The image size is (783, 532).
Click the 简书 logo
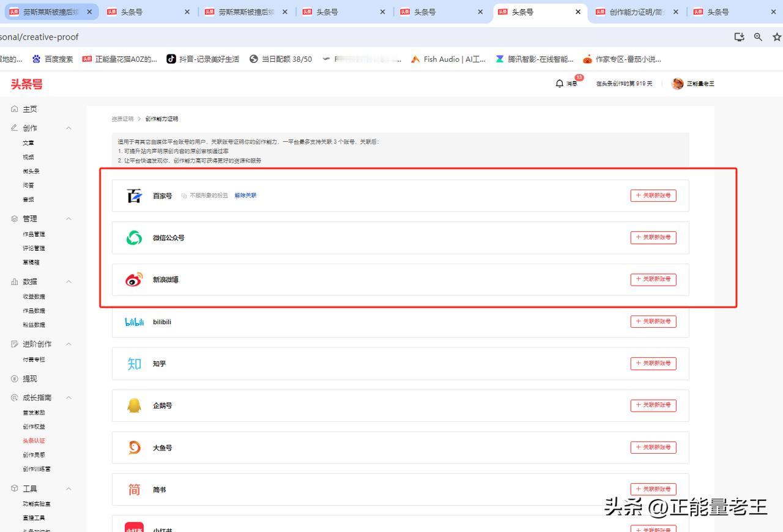point(134,489)
